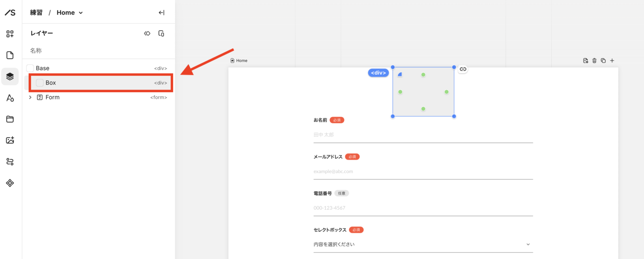644x259 pixels.
Task: Duplicate the page using the copy icon
Action: tap(603, 60)
